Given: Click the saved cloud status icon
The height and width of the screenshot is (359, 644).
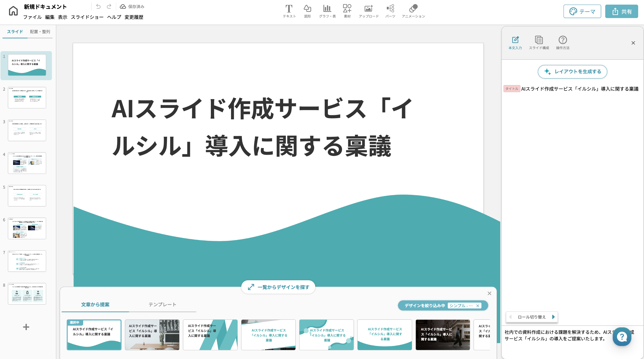Looking at the screenshot, I should click(123, 6).
